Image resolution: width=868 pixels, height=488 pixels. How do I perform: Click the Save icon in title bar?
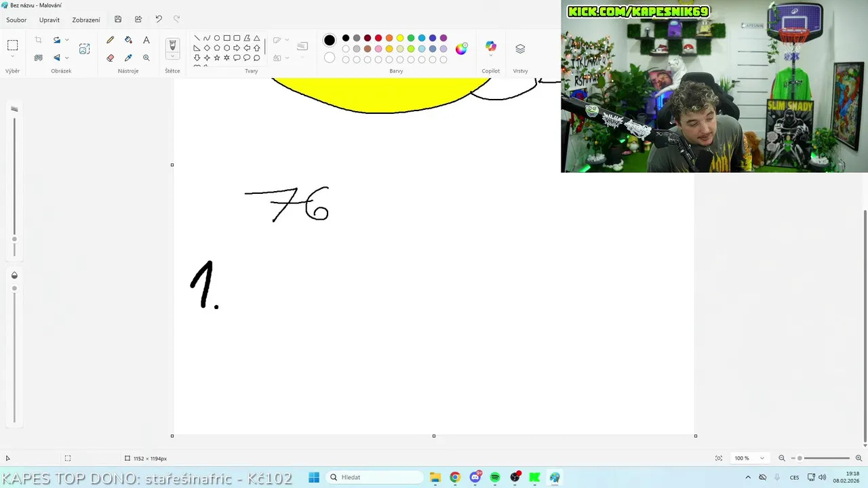click(x=118, y=19)
